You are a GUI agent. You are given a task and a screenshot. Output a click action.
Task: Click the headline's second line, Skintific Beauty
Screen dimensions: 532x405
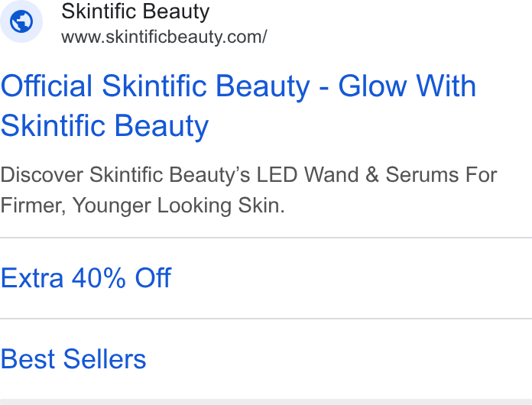105,126
